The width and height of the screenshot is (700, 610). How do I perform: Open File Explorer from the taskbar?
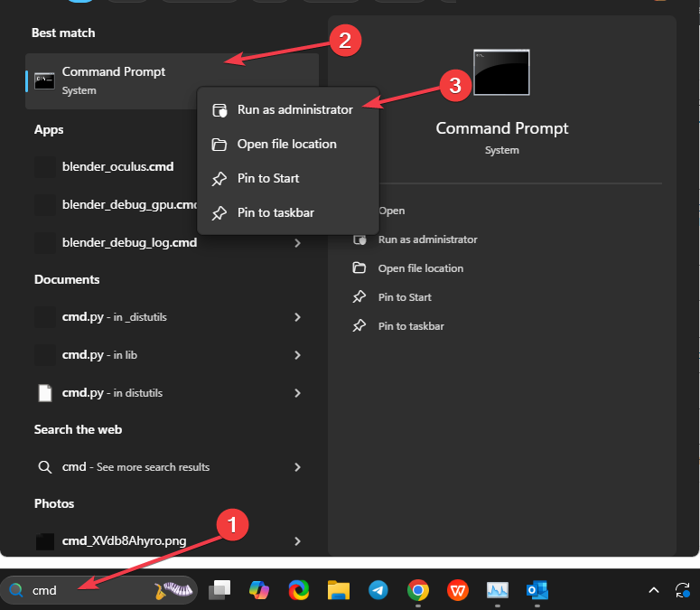[x=338, y=590]
